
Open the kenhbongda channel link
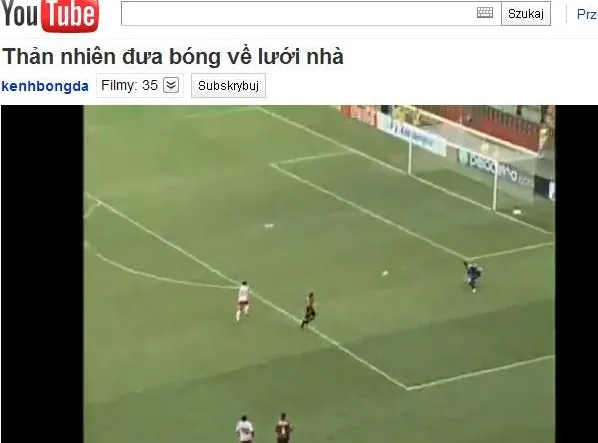tap(45, 86)
